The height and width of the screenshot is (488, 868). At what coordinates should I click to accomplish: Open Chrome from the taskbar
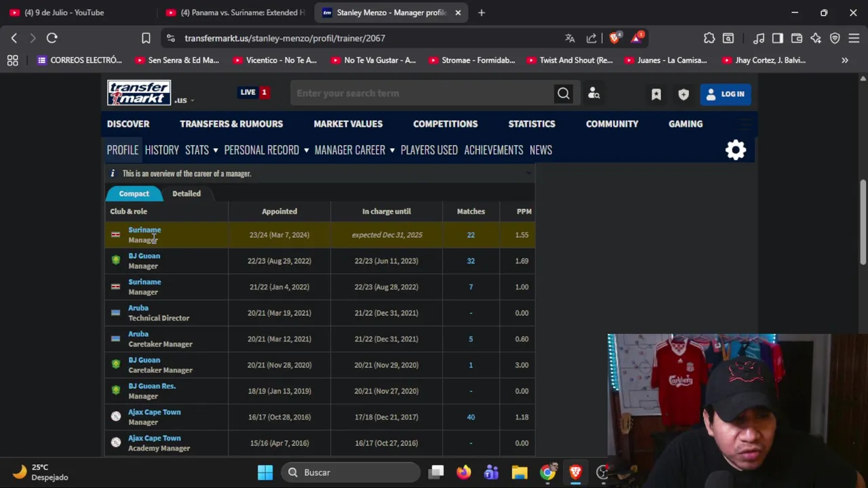pos(547,472)
